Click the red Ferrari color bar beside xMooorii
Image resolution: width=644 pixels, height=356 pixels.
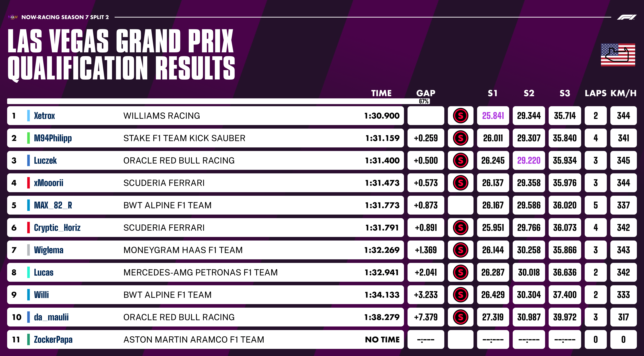pyautogui.click(x=29, y=183)
